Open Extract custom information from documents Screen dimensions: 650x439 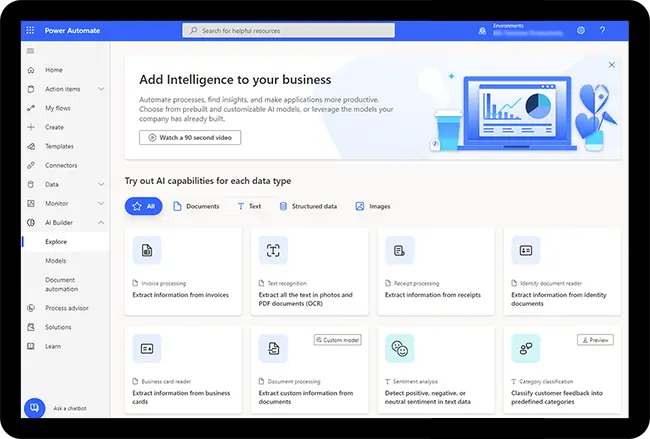[x=309, y=370]
